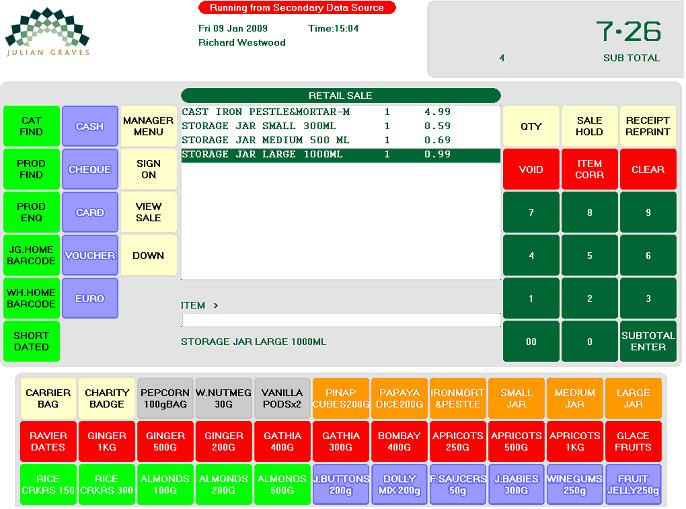
Task: Open the CAT FIND category search
Action: tap(31, 126)
